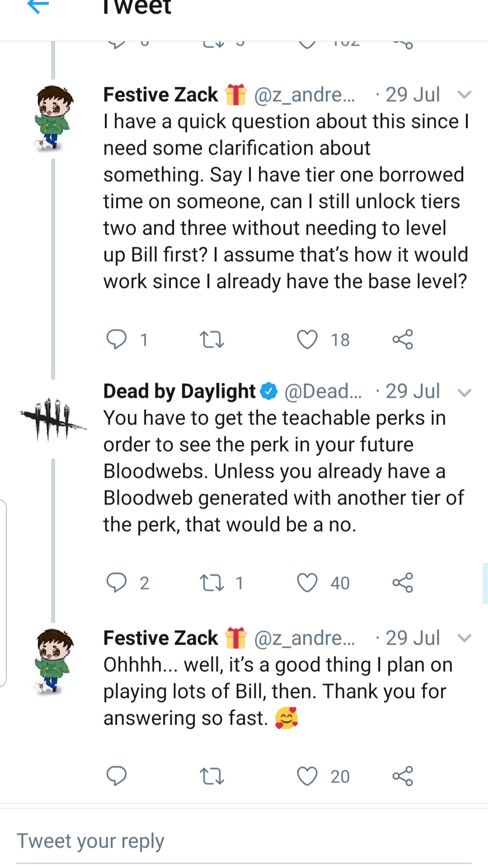Focus the 'Tweet your reply' field
This screenshot has height=868, width=488.
[x=244, y=841]
